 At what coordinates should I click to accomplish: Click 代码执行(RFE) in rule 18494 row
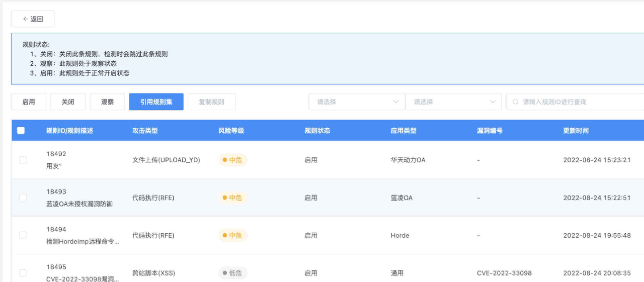pos(153,236)
